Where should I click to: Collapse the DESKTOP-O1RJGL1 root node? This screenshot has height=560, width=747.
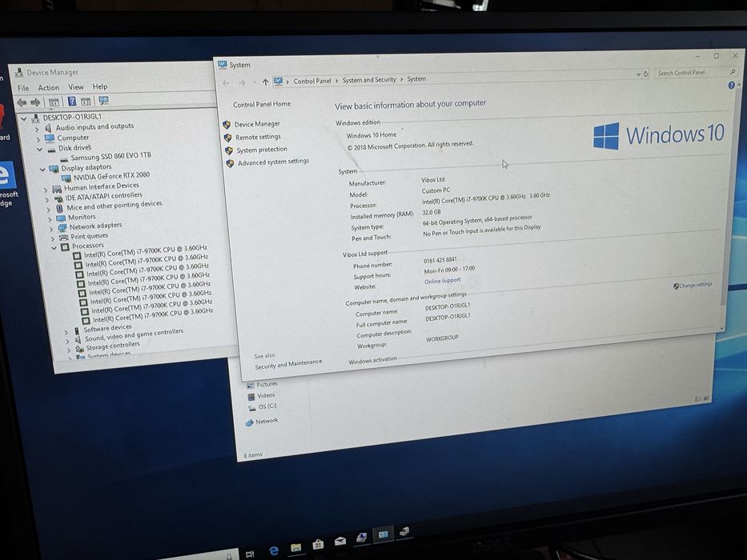pyautogui.click(x=23, y=119)
